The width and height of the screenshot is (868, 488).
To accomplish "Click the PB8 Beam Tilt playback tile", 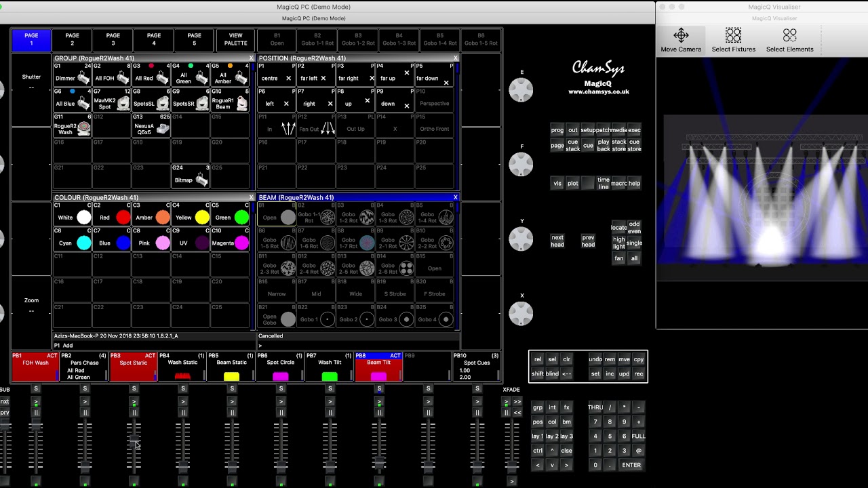I will coord(378,367).
